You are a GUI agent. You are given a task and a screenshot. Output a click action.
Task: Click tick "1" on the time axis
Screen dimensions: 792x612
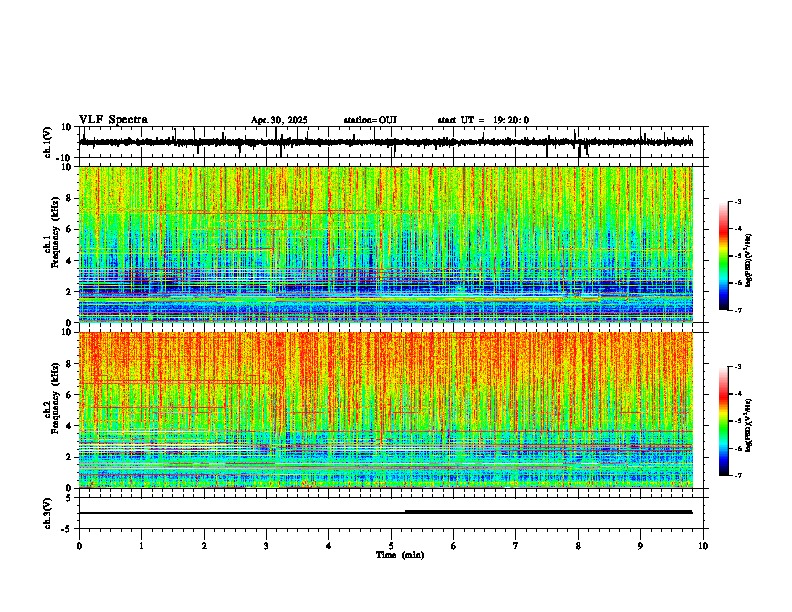click(141, 546)
